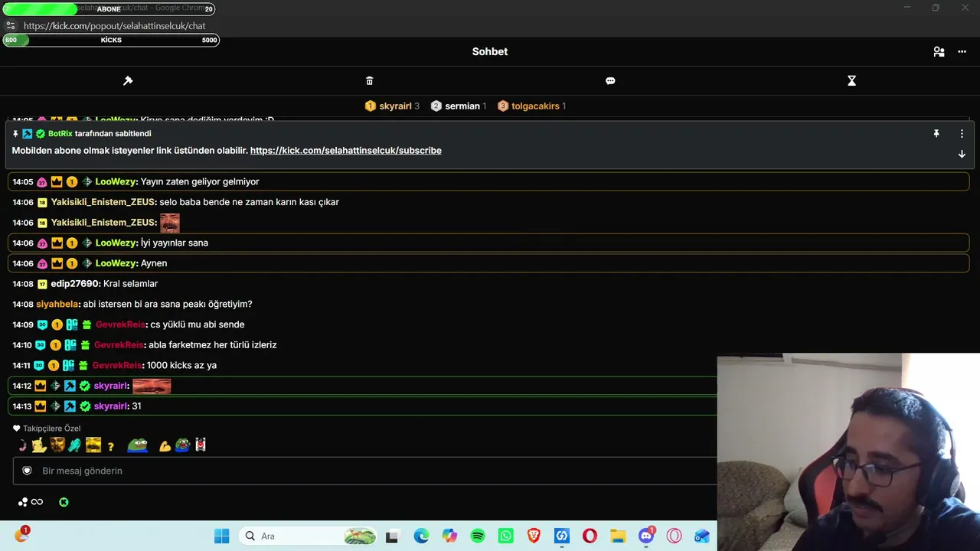The image size is (980, 551).
Task: Click the Pikachu emote
Action: point(39,445)
